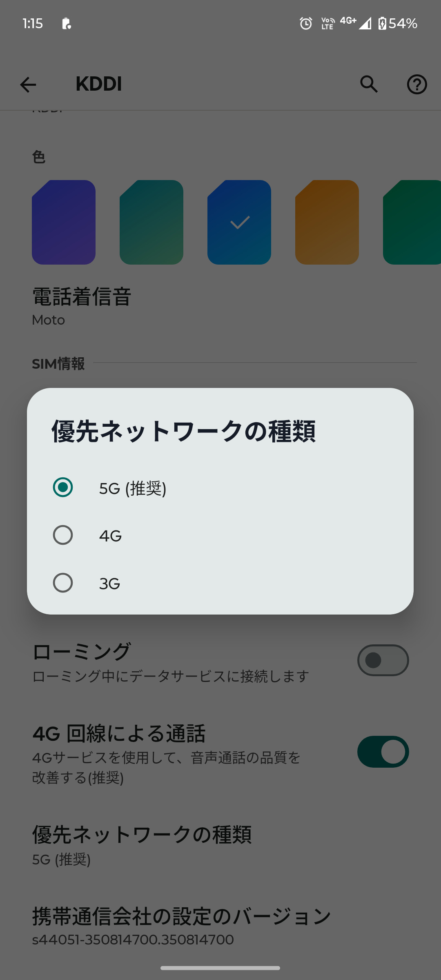Open search with the magnifier icon

point(369,85)
